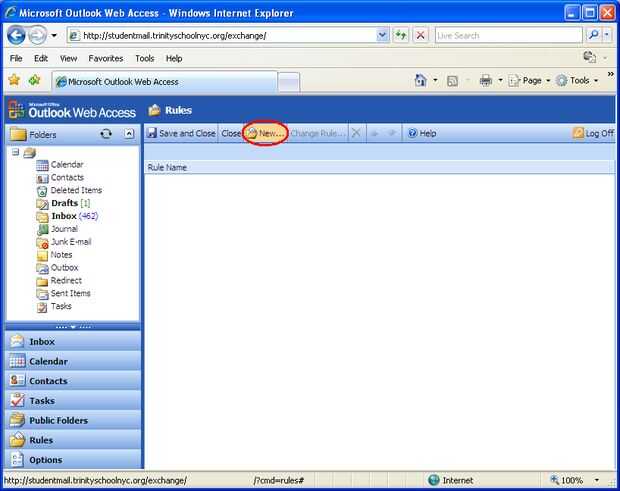Screen dimensions: 620x491
Task: Expand the address bar history dropdown
Action: coord(382,36)
